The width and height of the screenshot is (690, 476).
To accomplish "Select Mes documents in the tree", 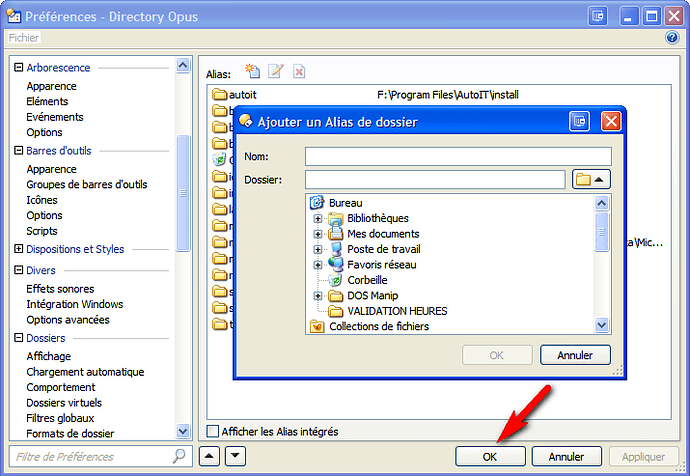I will point(383,234).
